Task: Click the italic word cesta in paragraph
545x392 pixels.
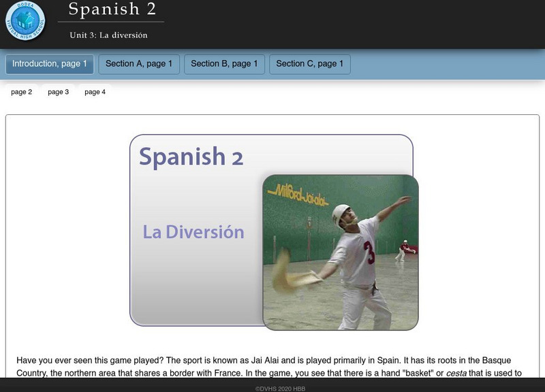Action: pos(457,373)
